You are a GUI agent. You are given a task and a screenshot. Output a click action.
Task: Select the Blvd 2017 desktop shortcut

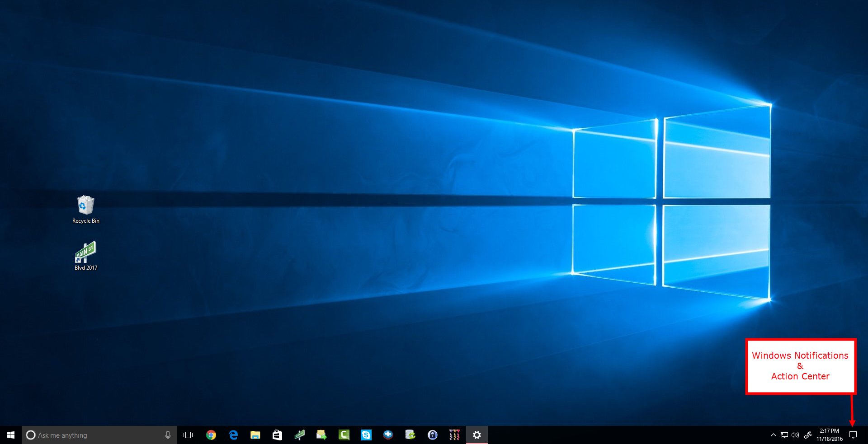click(86, 256)
